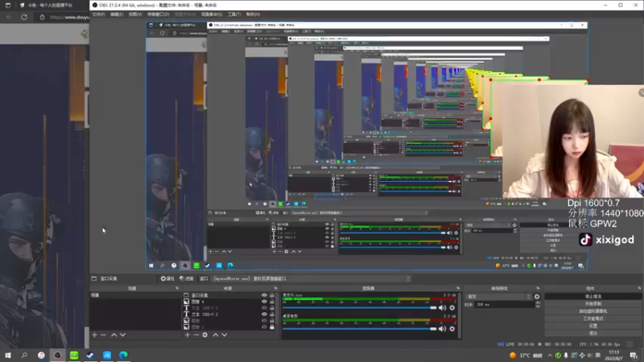Open source filters with the 滤镜 button
The height and width of the screenshot is (362, 644).
(x=186, y=278)
